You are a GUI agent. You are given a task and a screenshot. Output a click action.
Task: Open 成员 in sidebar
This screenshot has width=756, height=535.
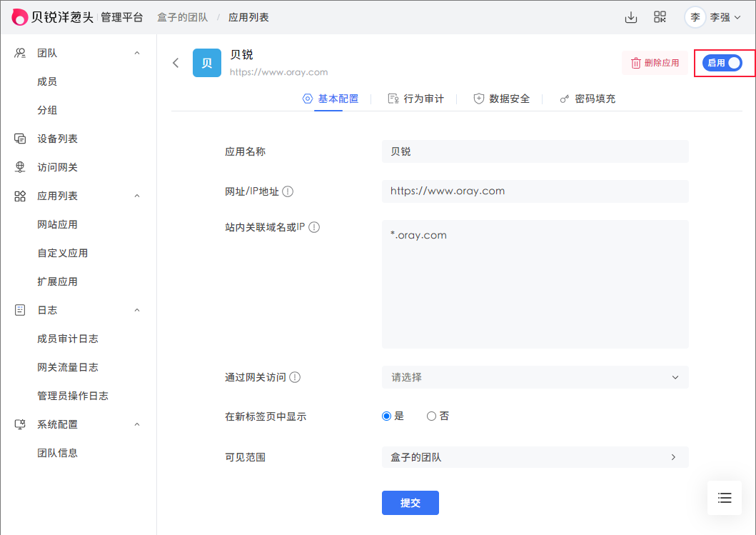(x=47, y=81)
